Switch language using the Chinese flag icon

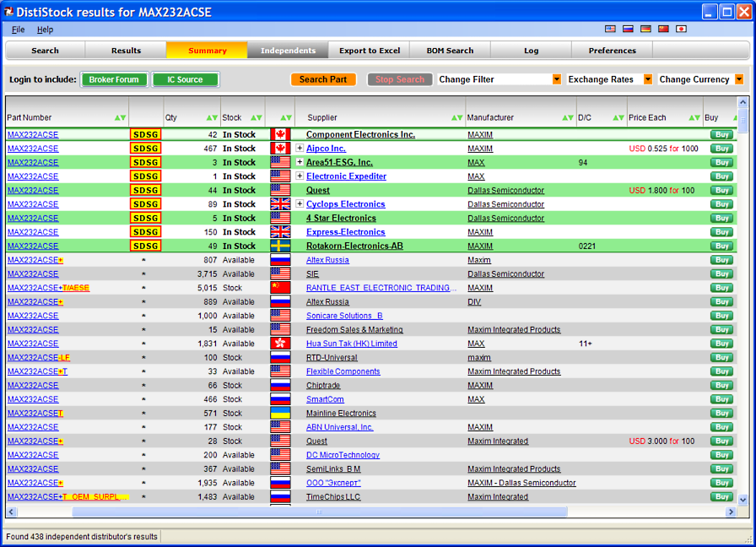(x=663, y=29)
